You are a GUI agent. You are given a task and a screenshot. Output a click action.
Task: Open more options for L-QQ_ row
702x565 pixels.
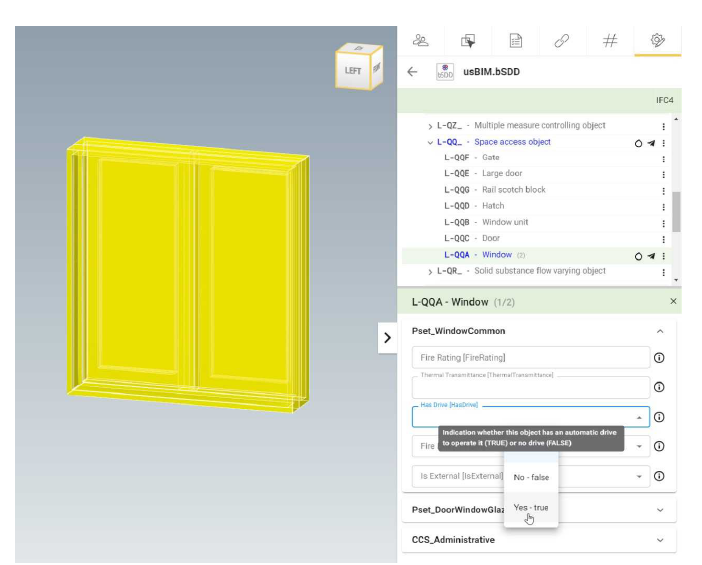point(663,143)
